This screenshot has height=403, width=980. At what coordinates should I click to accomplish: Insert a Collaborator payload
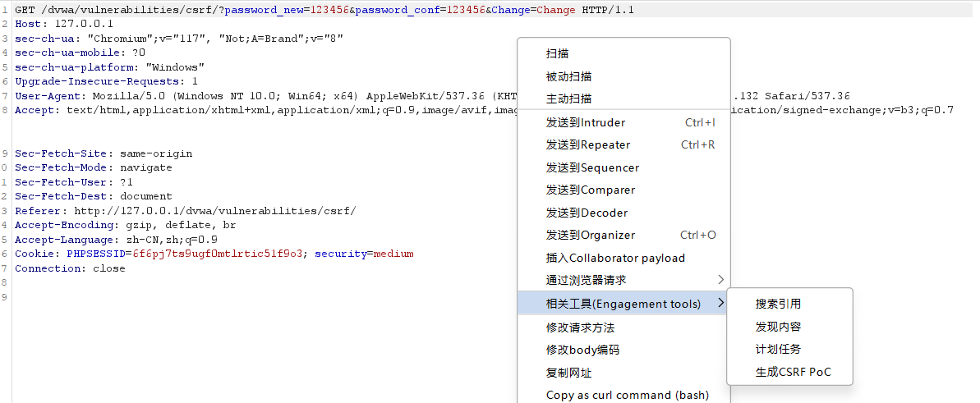pyautogui.click(x=615, y=258)
